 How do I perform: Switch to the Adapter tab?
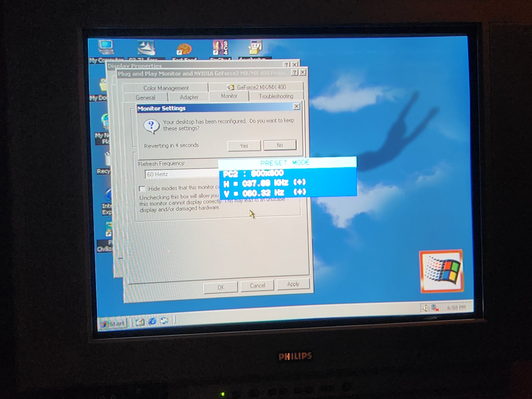[x=189, y=97]
